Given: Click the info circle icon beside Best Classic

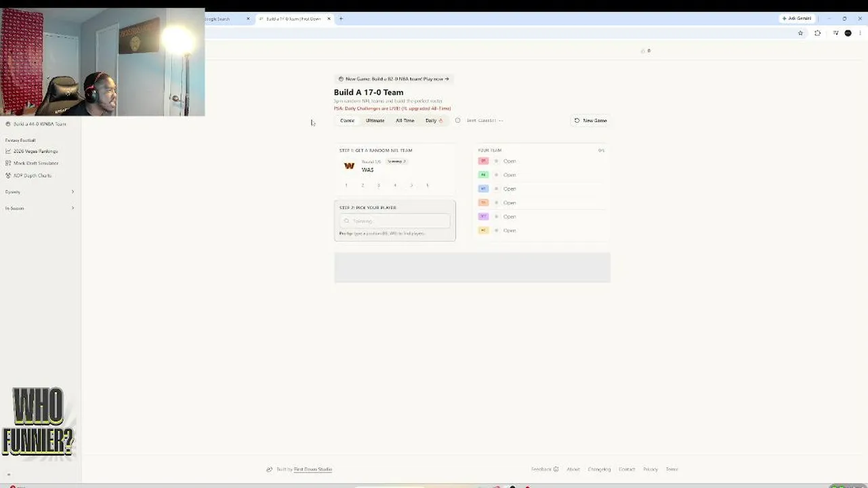Looking at the screenshot, I should 457,121.
